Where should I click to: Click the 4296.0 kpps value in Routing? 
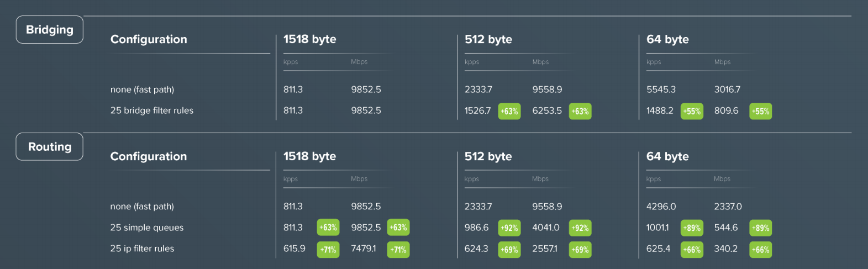click(x=661, y=207)
